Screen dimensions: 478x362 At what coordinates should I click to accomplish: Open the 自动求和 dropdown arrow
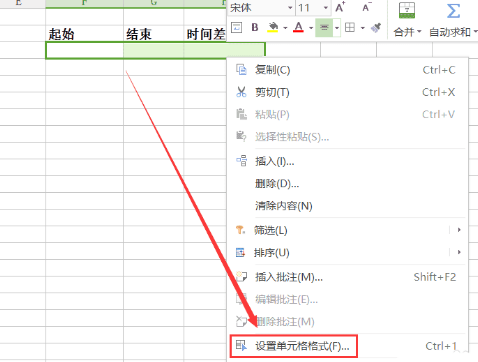tap(475, 32)
